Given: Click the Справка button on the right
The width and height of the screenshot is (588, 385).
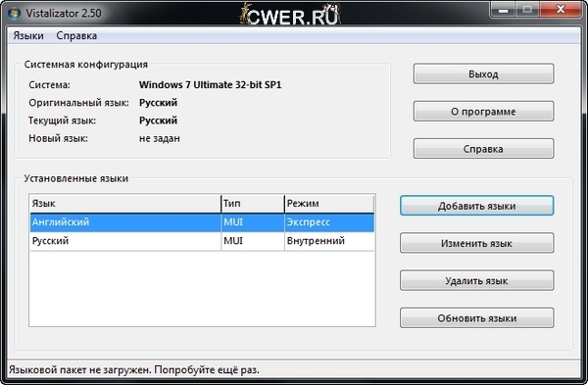Looking at the screenshot, I should [483, 149].
